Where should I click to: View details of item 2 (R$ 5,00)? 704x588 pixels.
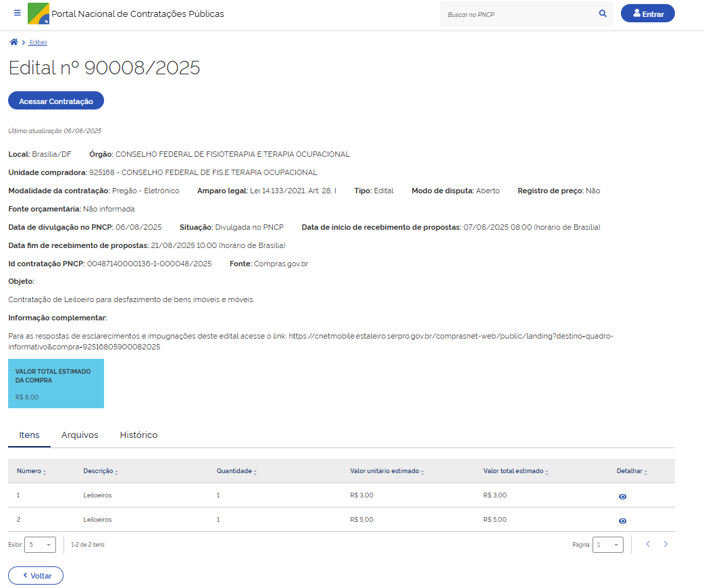pos(622,520)
